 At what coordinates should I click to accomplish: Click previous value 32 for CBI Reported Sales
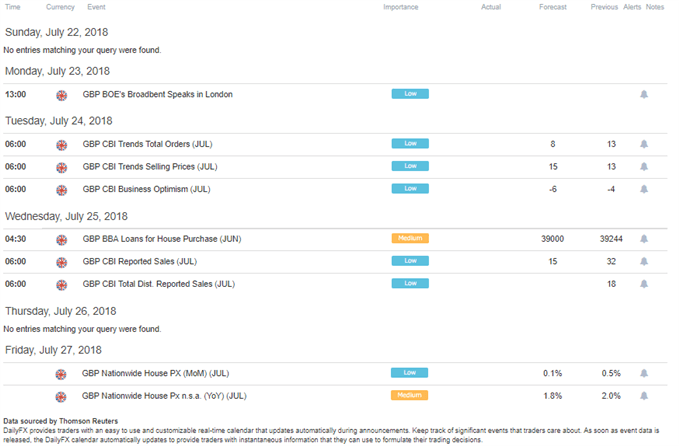pyautogui.click(x=611, y=262)
